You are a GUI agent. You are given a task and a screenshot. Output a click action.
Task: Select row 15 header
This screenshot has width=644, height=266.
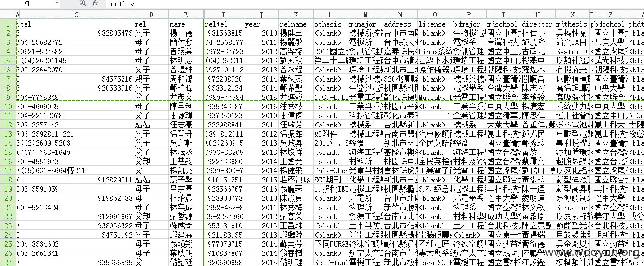pyautogui.click(x=8, y=152)
